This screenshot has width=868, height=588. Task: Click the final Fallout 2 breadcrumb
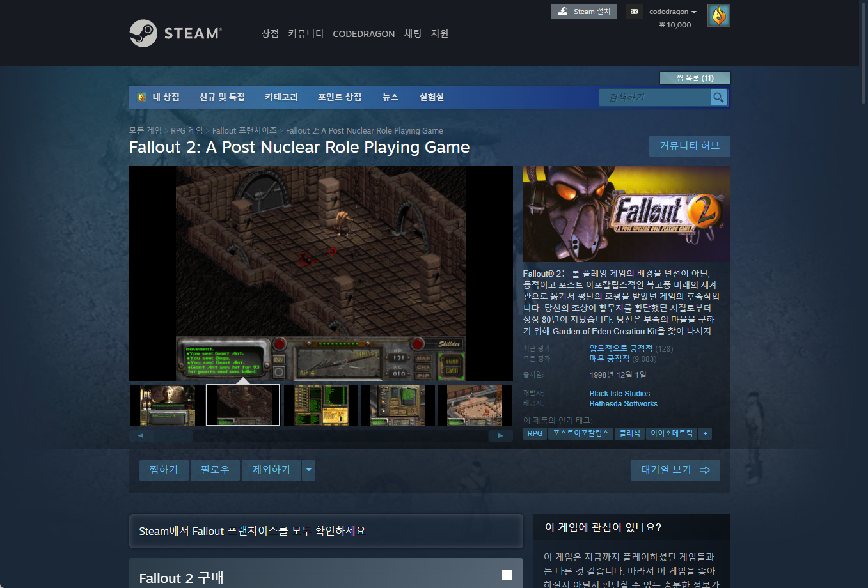point(364,130)
